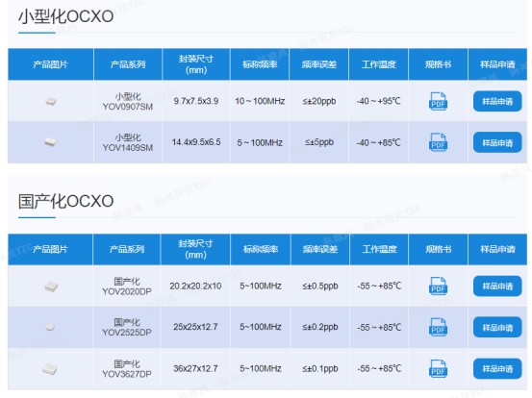Select the 小型化OCXO section heading
The height and width of the screenshot is (398, 532).
click(x=65, y=16)
